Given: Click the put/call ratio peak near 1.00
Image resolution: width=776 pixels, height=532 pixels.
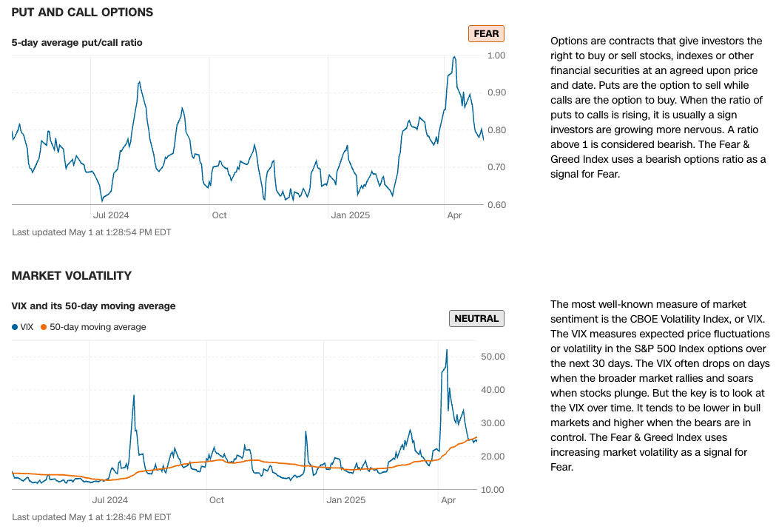Looking at the screenshot, I should [454, 57].
